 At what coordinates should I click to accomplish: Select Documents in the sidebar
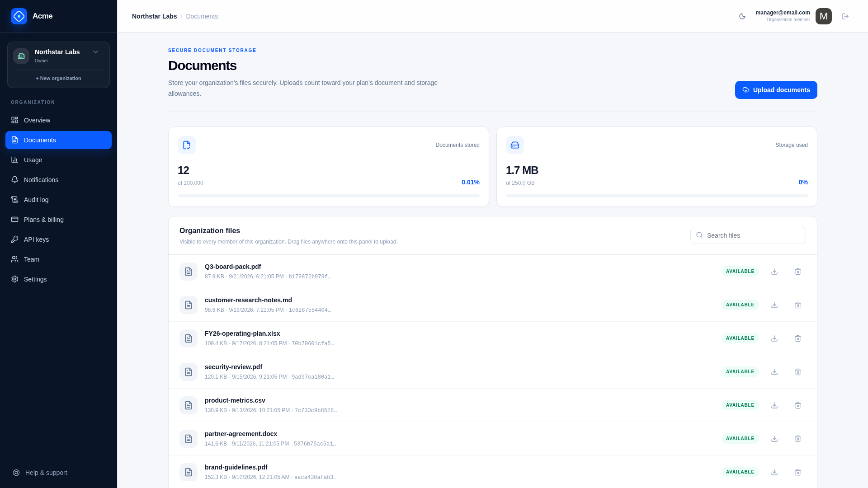58,140
